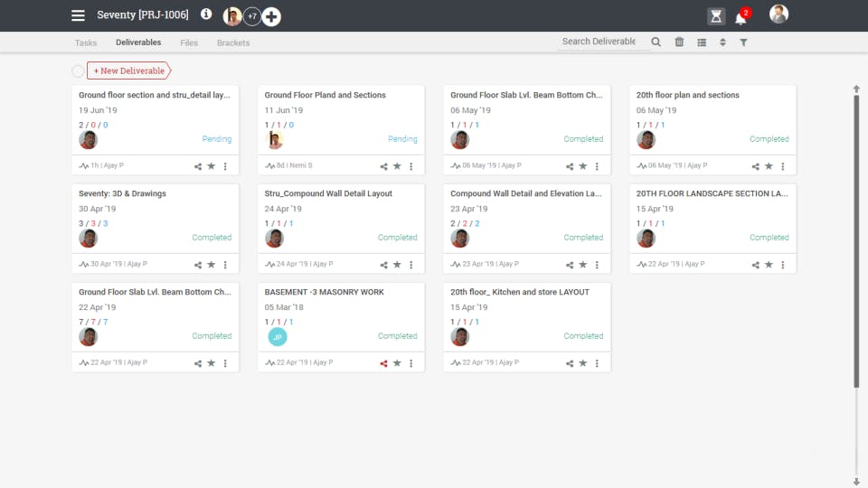This screenshot has height=488, width=868.
Task: Open the Brackets tab
Action: point(233,42)
